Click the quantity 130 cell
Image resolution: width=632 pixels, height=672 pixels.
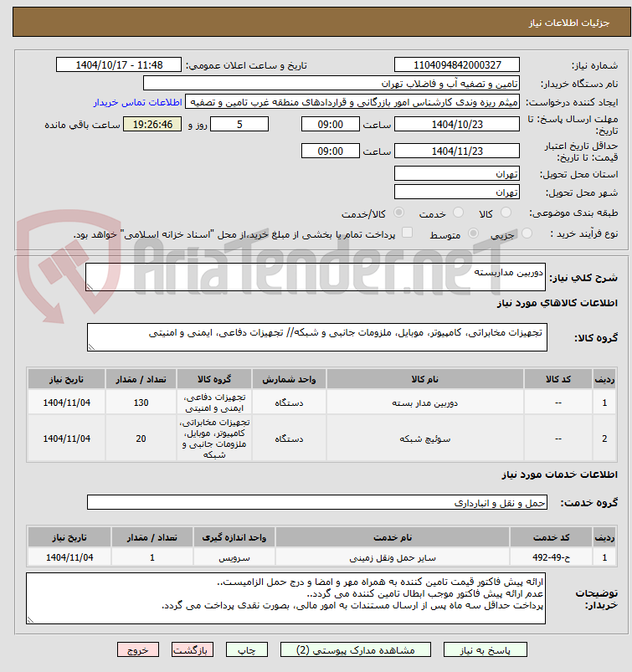pyautogui.click(x=141, y=403)
